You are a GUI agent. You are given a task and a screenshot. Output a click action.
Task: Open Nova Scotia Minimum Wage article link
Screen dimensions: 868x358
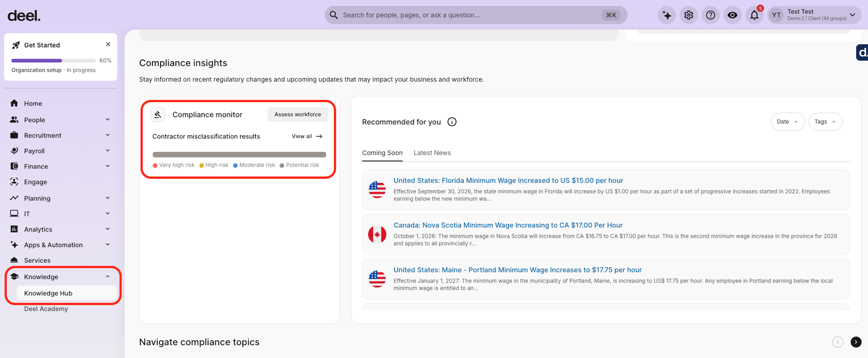click(x=508, y=225)
